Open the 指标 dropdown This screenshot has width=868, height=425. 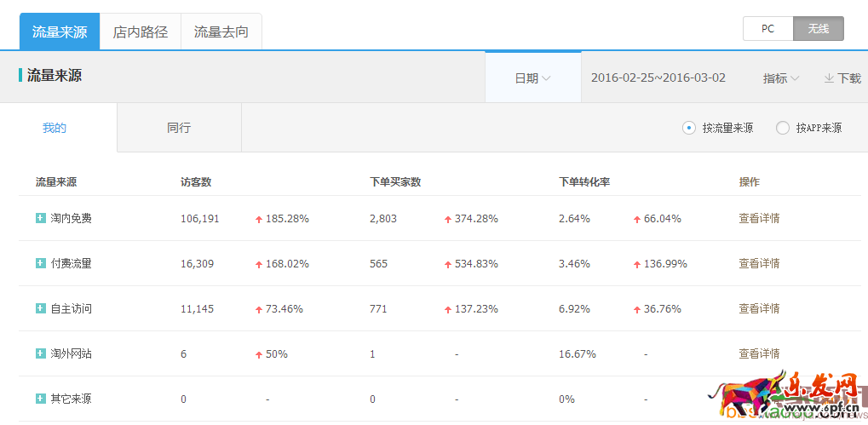click(x=780, y=78)
